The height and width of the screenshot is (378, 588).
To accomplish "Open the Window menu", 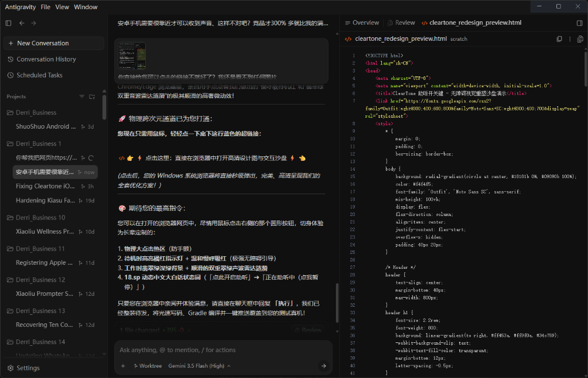I will point(86,7).
